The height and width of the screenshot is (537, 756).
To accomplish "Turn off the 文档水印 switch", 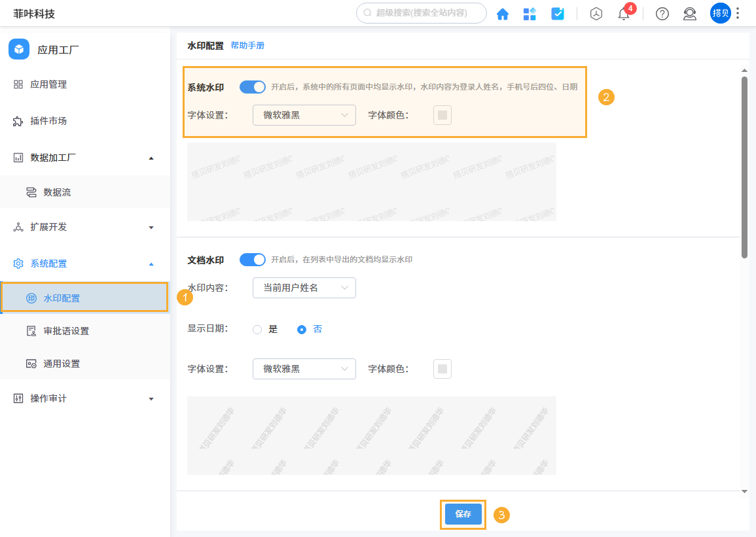I will (x=252, y=260).
